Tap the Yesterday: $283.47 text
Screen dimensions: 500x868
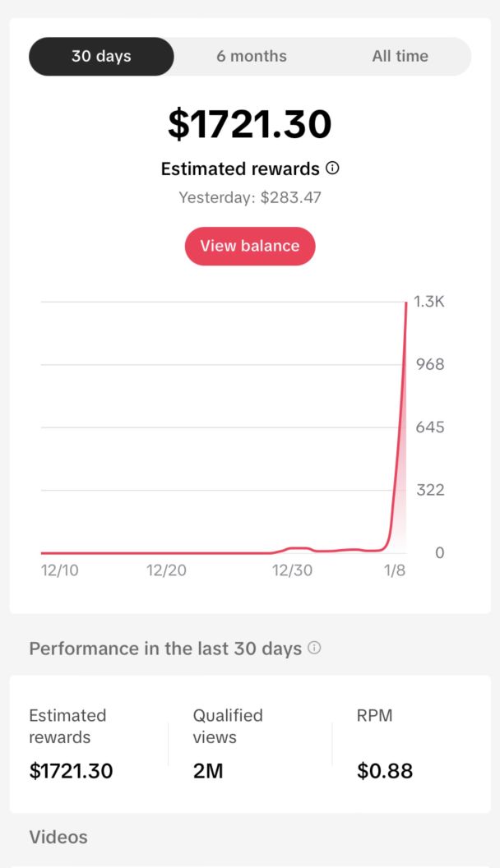pyautogui.click(x=250, y=197)
